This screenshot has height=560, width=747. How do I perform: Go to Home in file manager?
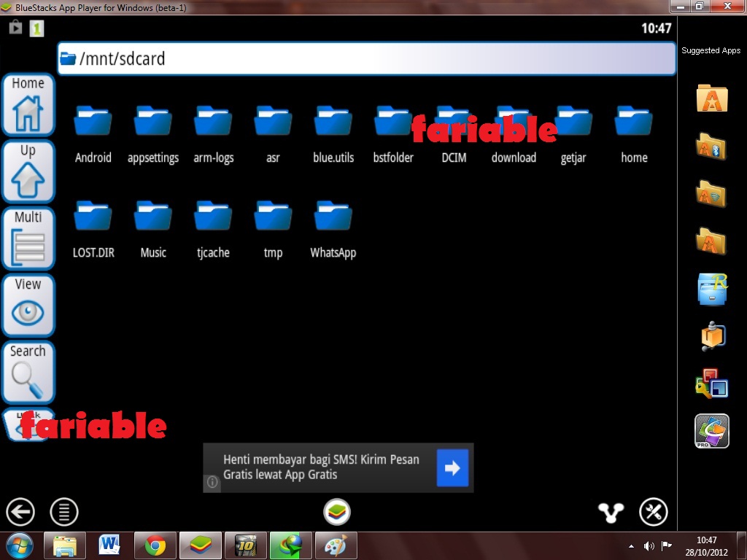(28, 104)
